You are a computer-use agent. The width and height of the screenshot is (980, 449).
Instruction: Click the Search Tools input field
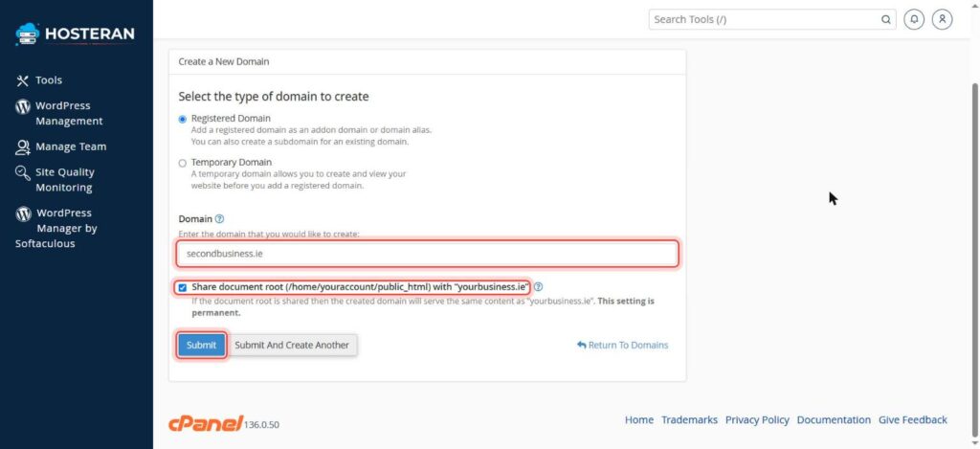tap(765, 19)
